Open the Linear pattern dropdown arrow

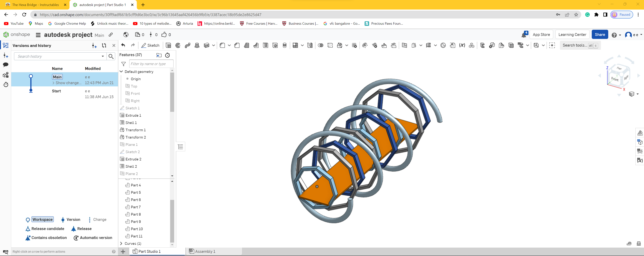tap(302, 45)
